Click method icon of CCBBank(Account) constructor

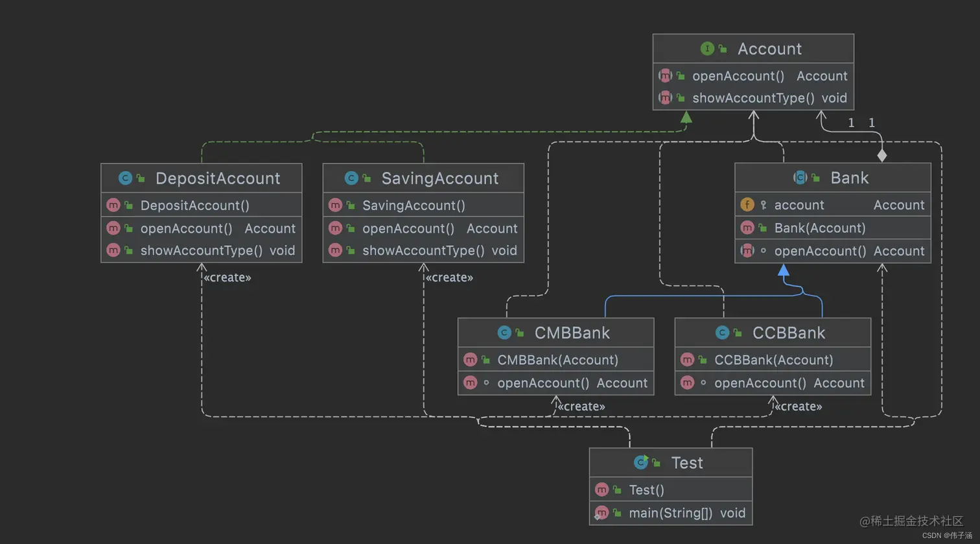(x=688, y=360)
